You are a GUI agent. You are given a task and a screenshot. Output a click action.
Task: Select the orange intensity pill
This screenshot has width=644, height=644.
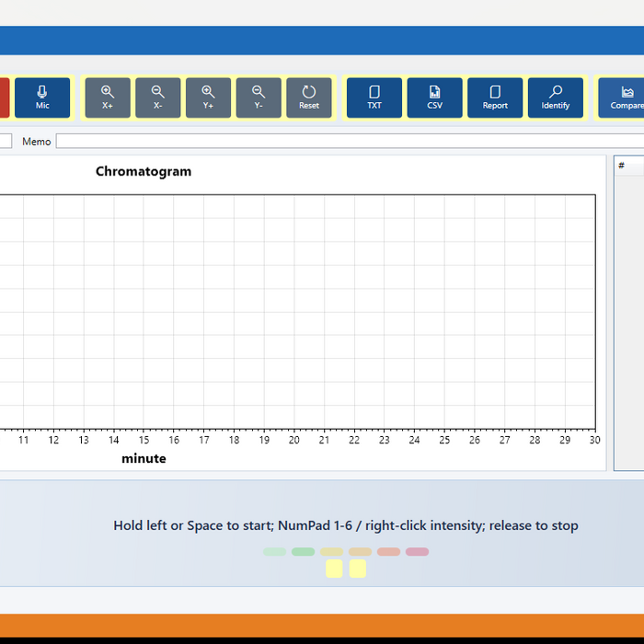tap(361, 552)
